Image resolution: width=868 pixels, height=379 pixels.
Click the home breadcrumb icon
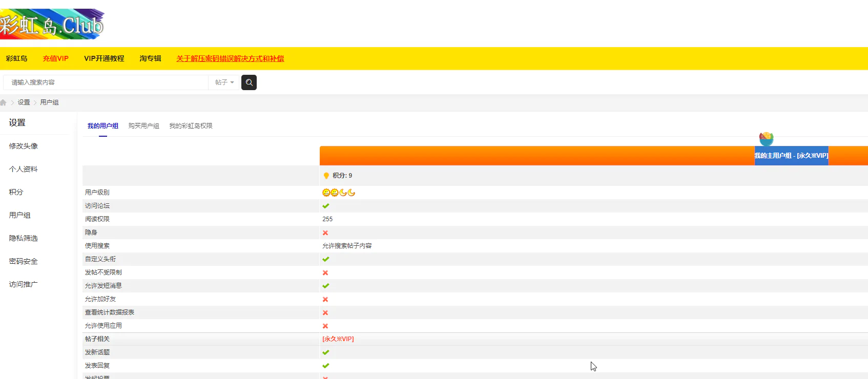click(x=3, y=102)
